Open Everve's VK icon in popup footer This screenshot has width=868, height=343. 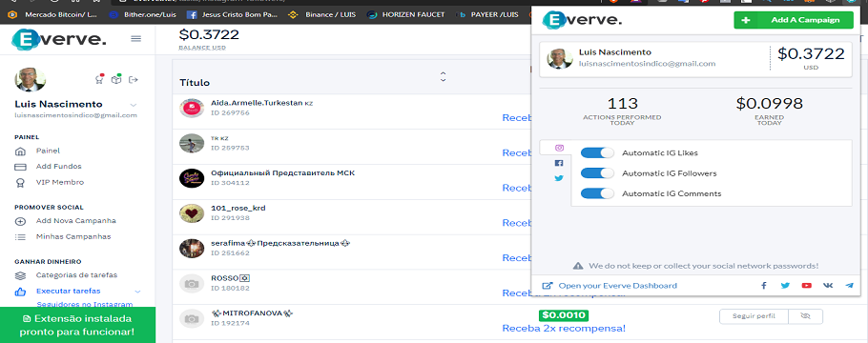(828, 286)
